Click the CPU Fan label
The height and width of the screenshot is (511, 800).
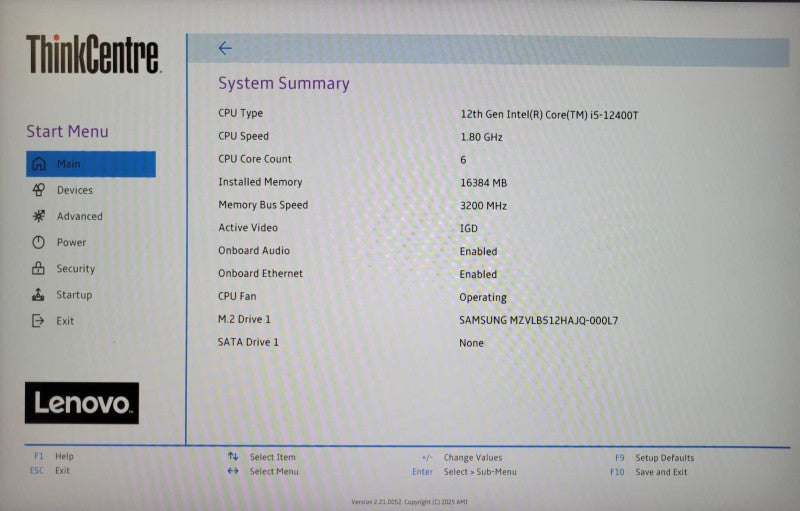coord(237,296)
